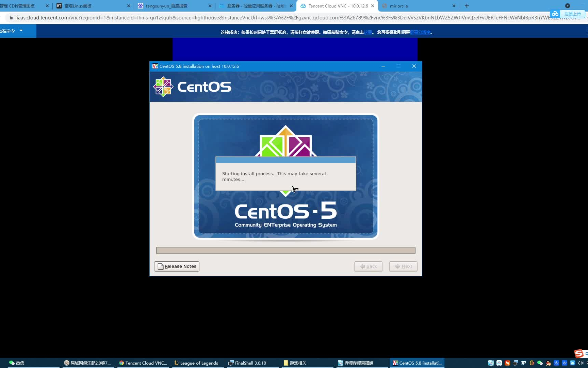Screen dimensions: 588x368
Task: Click the QQ penguin tray icon
Action: [548, 363]
